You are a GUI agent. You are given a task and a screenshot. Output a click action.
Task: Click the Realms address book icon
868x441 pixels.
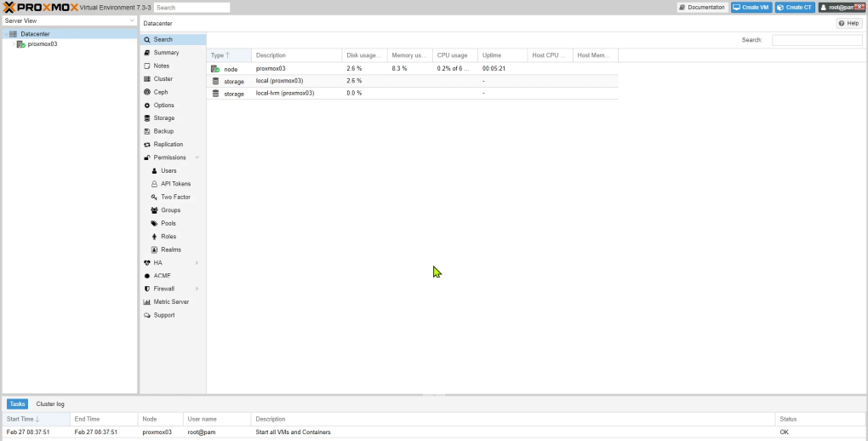154,249
